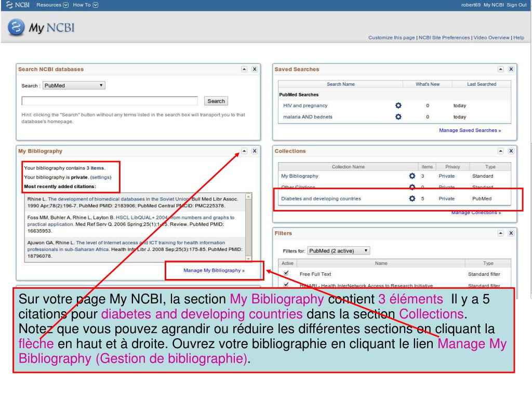Viewport: 532px width, 399px height.
Task: Open settings gear for HIV and pregnancy search
Action: (398, 105)
